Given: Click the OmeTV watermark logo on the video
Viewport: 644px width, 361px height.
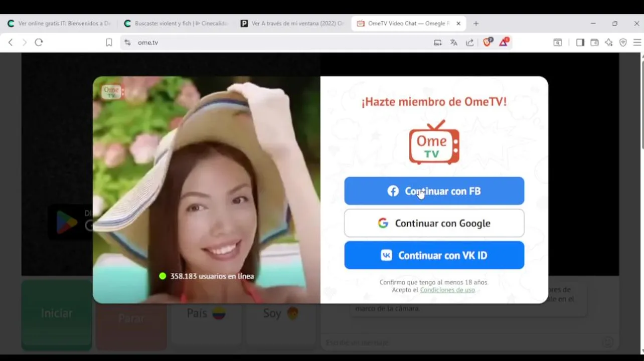Looking at the screenshot, I should [112, 92].
